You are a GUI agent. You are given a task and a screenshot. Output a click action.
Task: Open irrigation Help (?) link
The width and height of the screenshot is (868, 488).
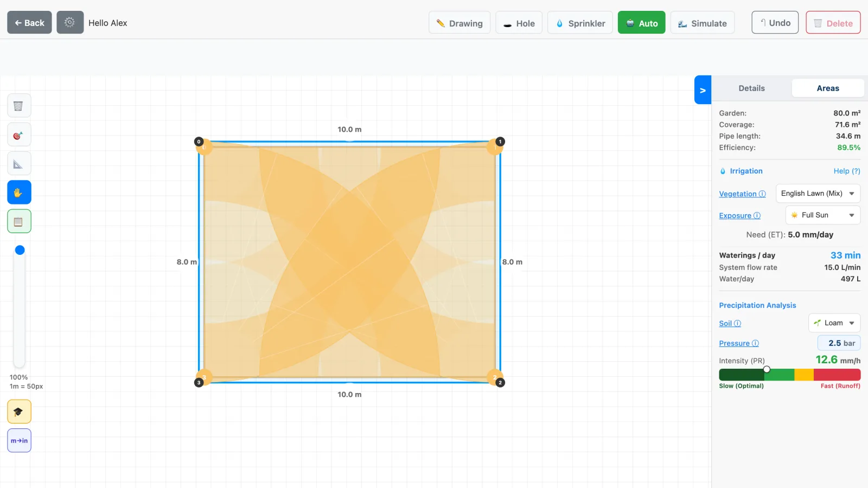pyautogui.click(x=847, y=171)
